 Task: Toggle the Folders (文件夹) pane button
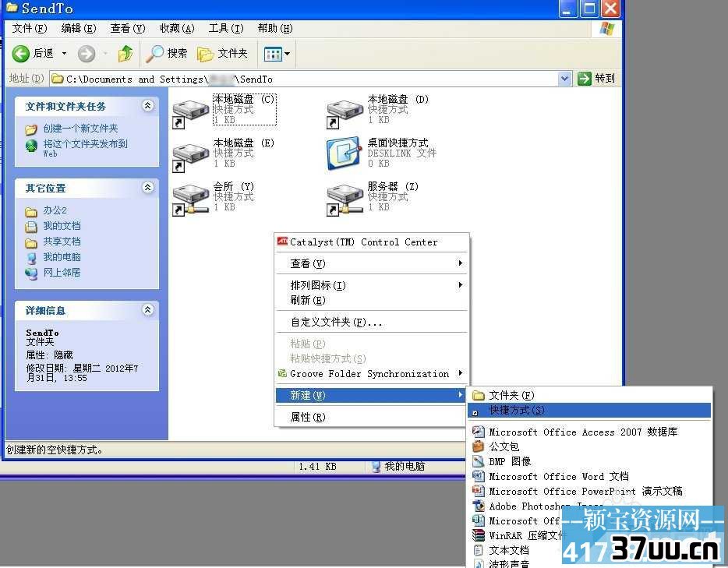click(222, 54)
